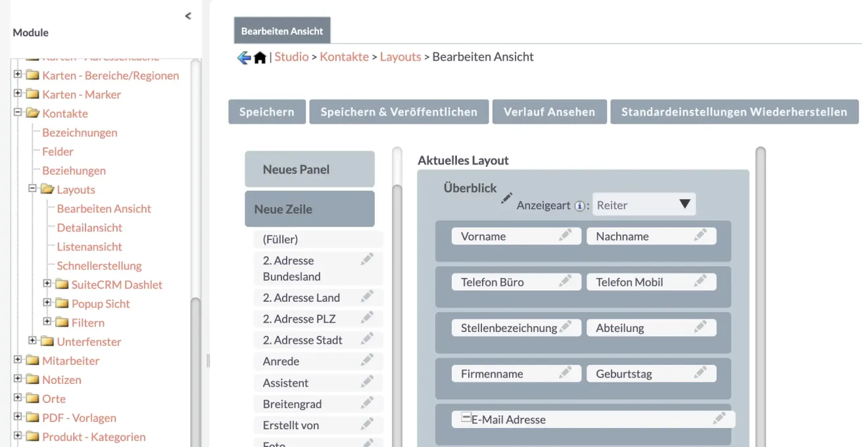Edit the Vorname field via pencil icon
868x447 pixels.
(565, 235)
